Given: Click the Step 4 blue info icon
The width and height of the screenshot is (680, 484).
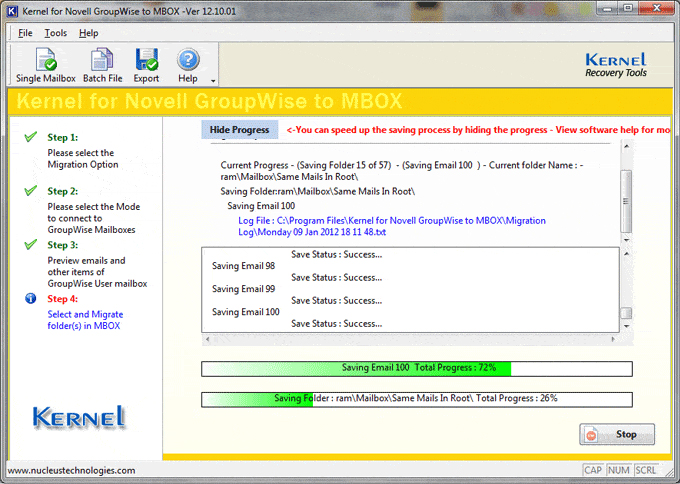Looking at the screenshot, I should (x=31, y=298).
